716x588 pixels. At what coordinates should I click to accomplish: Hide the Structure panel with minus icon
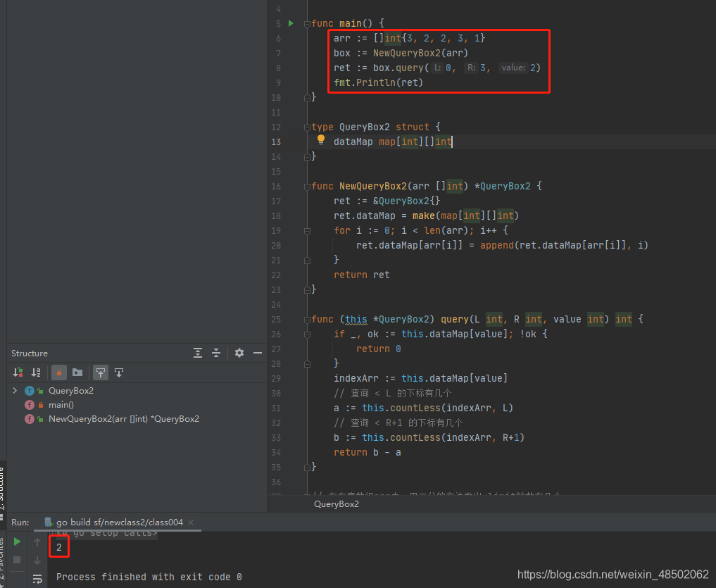pos(258,353)
